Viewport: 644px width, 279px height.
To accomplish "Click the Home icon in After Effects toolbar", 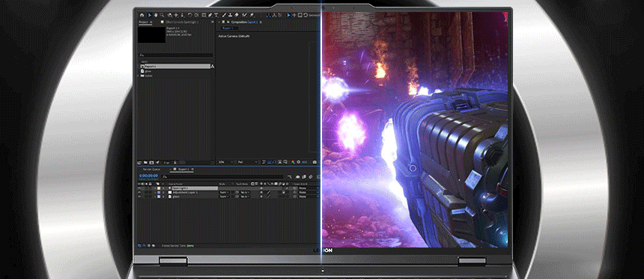I will point(142,15).
